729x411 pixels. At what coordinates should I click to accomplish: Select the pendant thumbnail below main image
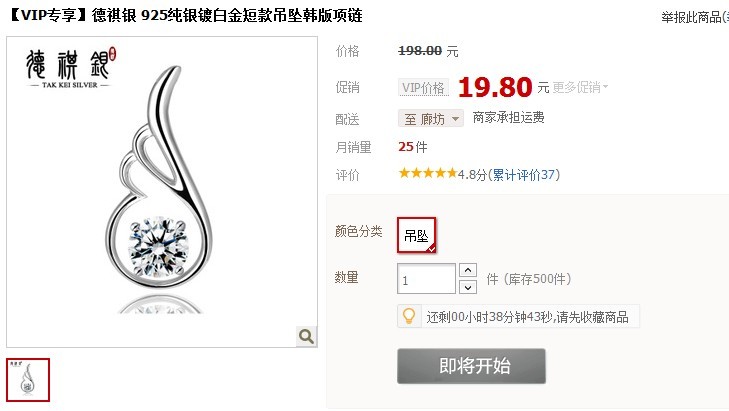click(28, 380)
